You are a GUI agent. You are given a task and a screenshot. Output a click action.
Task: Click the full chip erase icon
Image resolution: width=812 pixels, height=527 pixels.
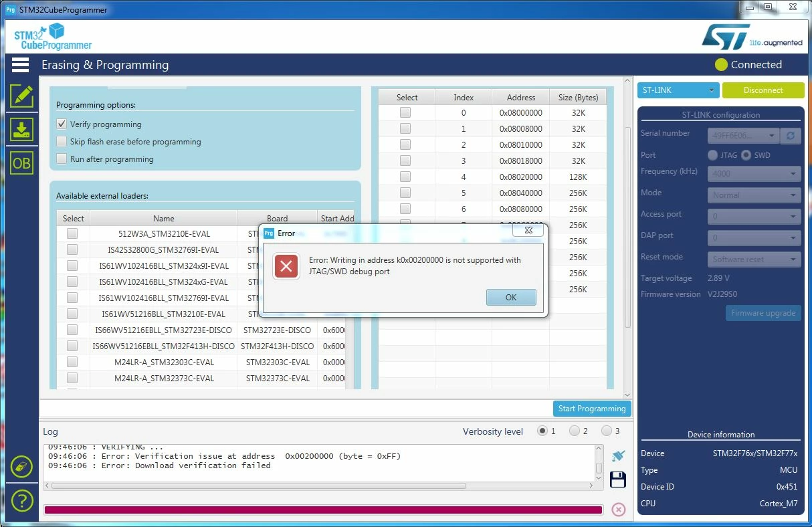point(21,466)
